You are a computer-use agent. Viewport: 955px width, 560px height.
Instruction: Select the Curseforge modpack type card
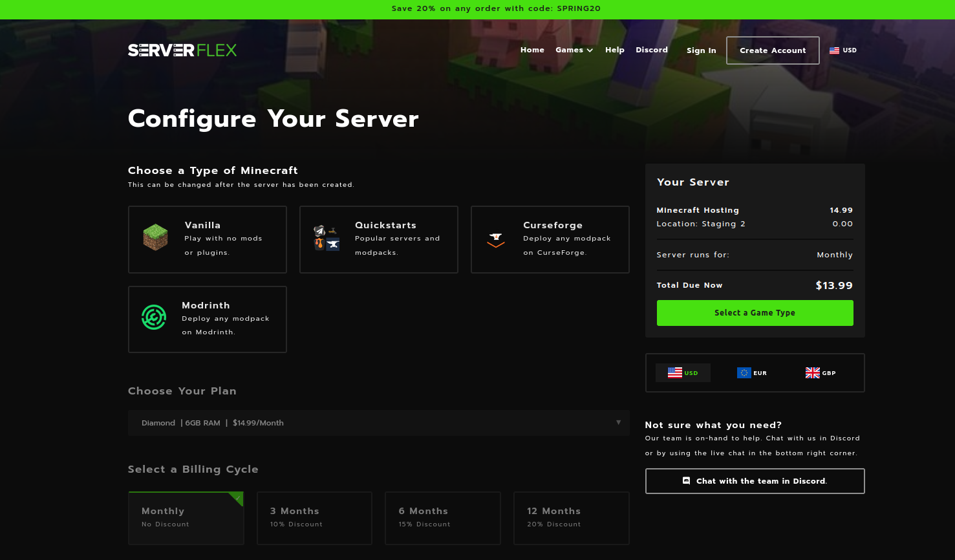tap(550, 239)
